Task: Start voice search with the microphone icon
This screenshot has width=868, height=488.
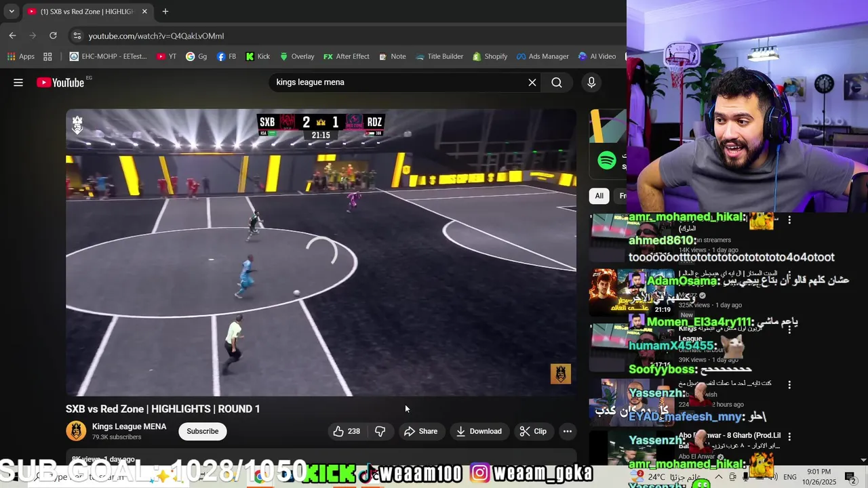Action: 591,83
